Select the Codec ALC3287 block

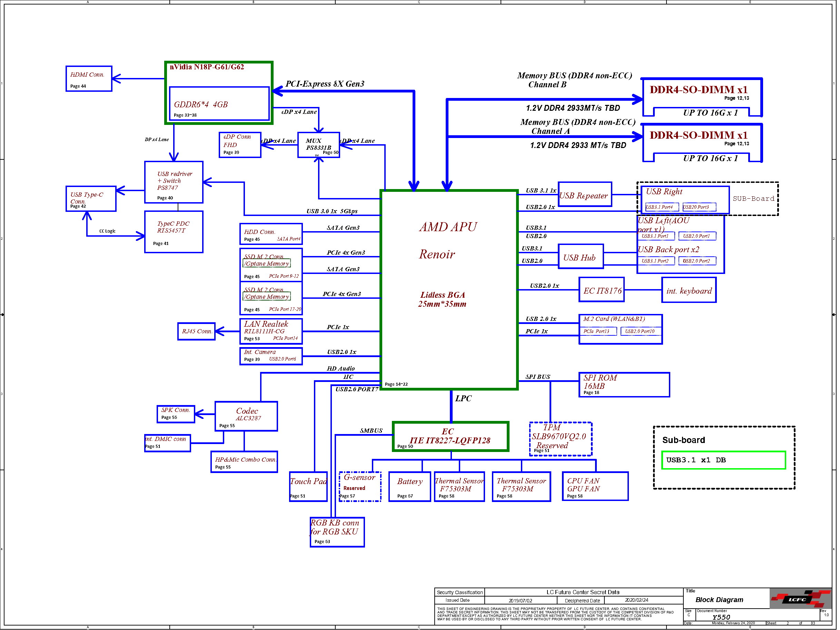(x=246, y=416)
